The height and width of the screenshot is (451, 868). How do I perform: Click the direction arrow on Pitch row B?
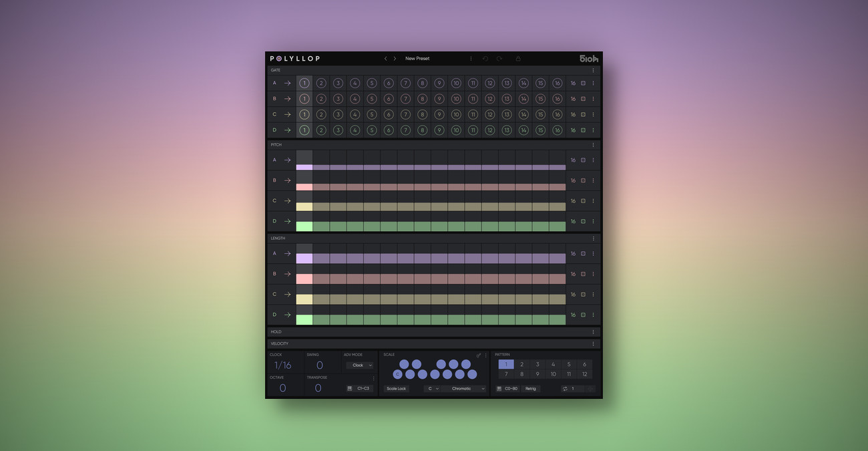coord(288,180)
